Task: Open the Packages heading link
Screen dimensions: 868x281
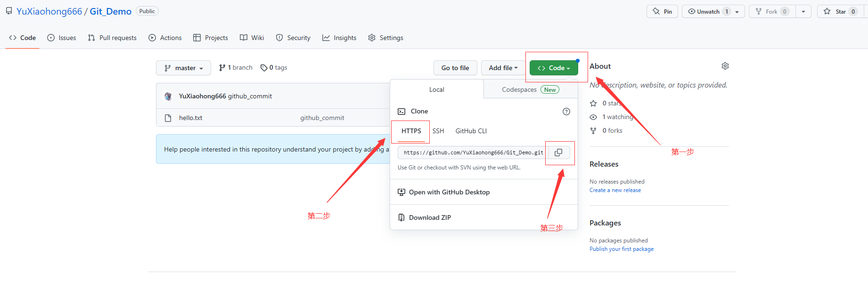Action: pos(605,223)
